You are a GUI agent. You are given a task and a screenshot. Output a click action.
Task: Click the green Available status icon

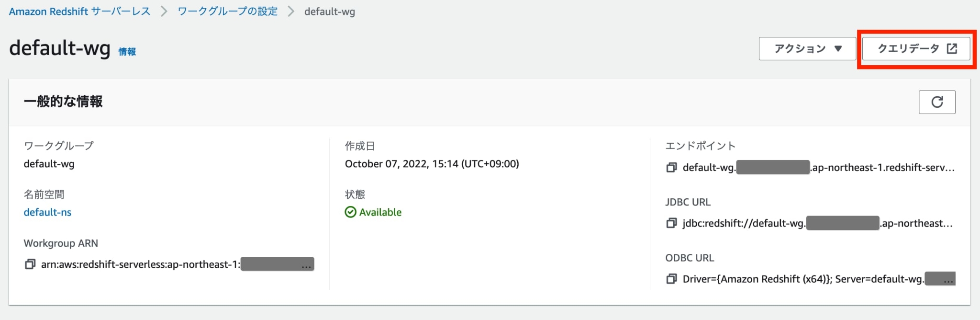(351, 212)
